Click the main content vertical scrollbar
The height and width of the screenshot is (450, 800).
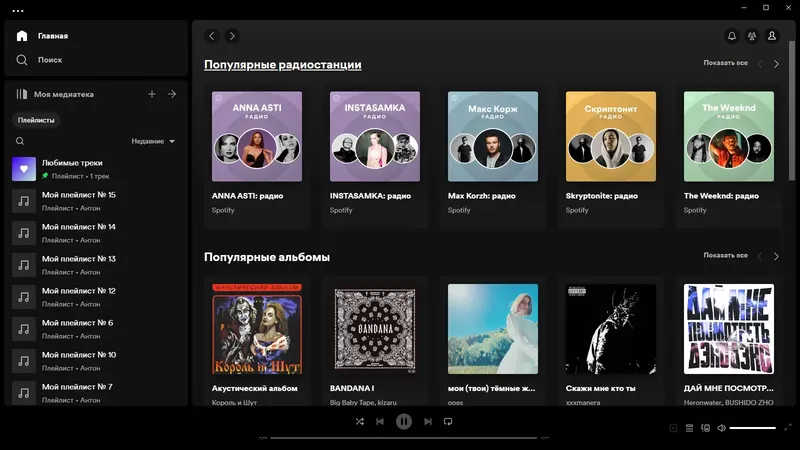[x=792, y=111]
